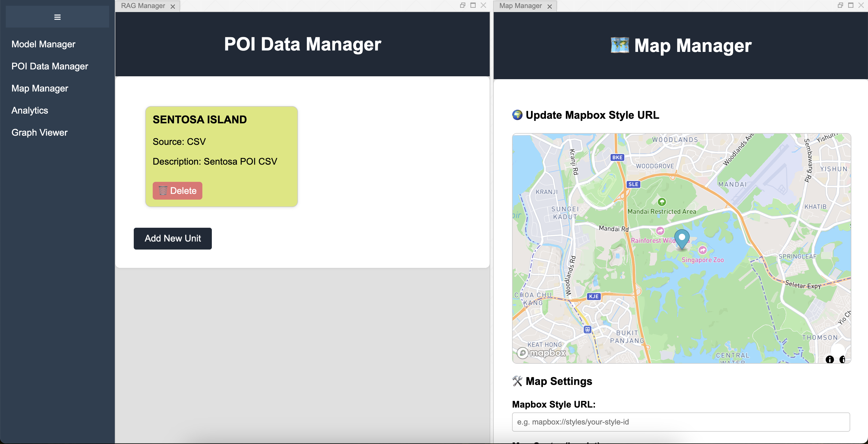Focus the Mapbox Style URL input field
Image resolution: width=868 pixels, height=444 pixels.
(x=681, y=422)
